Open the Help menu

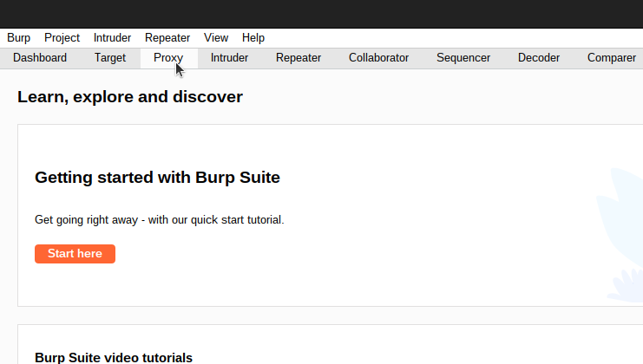(253, 37)
